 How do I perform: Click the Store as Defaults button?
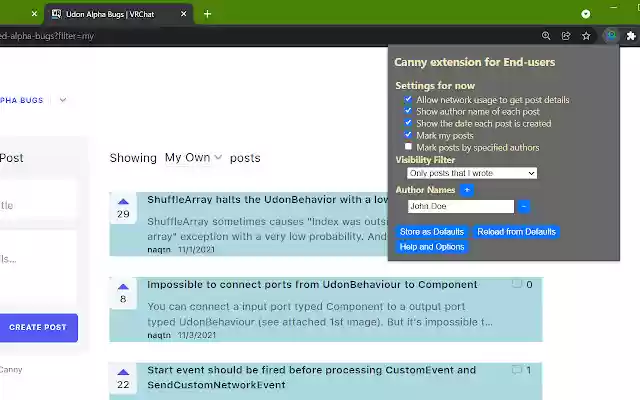pyautogui.click(x=432, y=232)
